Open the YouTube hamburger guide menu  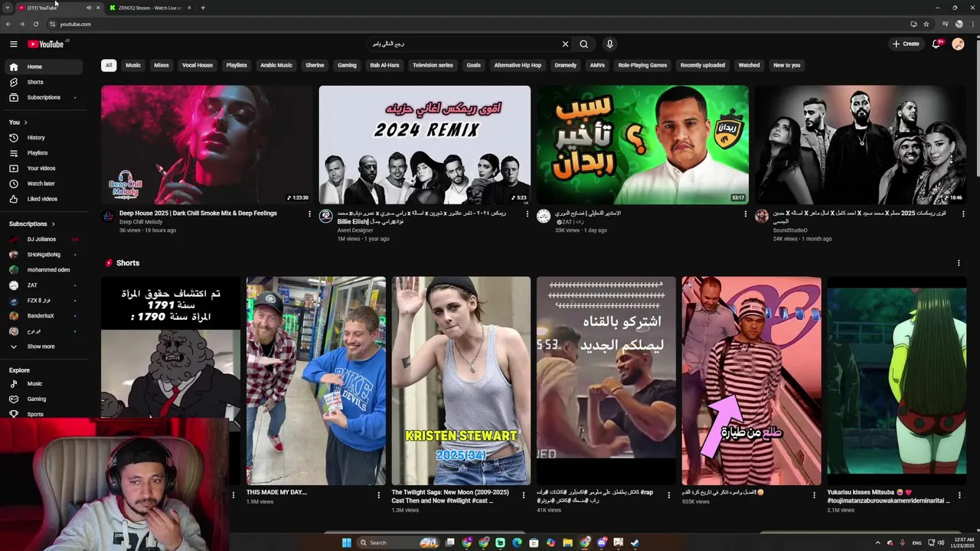tap(13, 44)
